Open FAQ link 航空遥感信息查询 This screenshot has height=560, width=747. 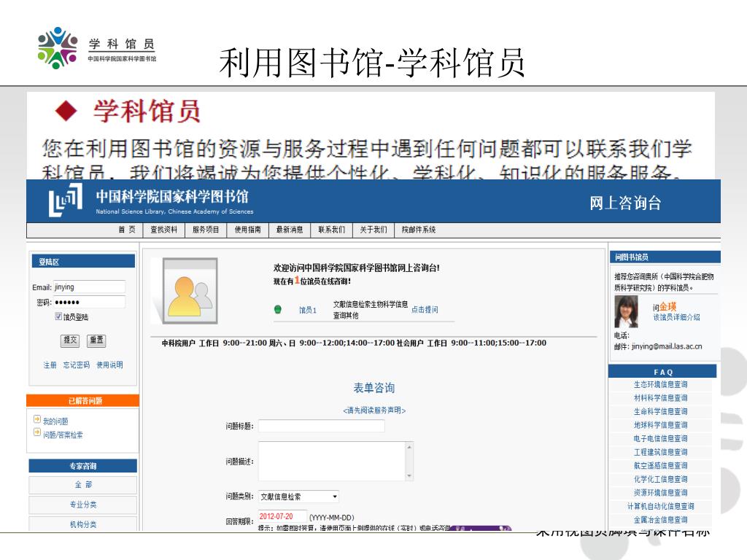tap(660, 465)
